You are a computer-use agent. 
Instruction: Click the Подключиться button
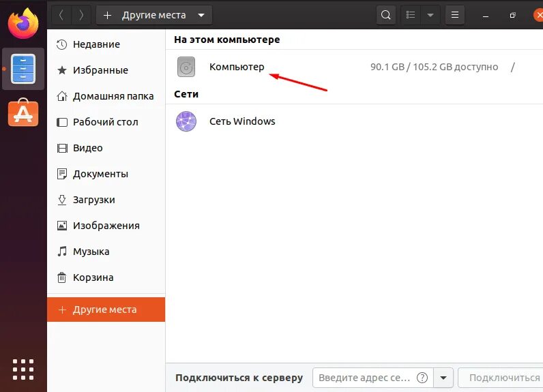tap(503, 377)
